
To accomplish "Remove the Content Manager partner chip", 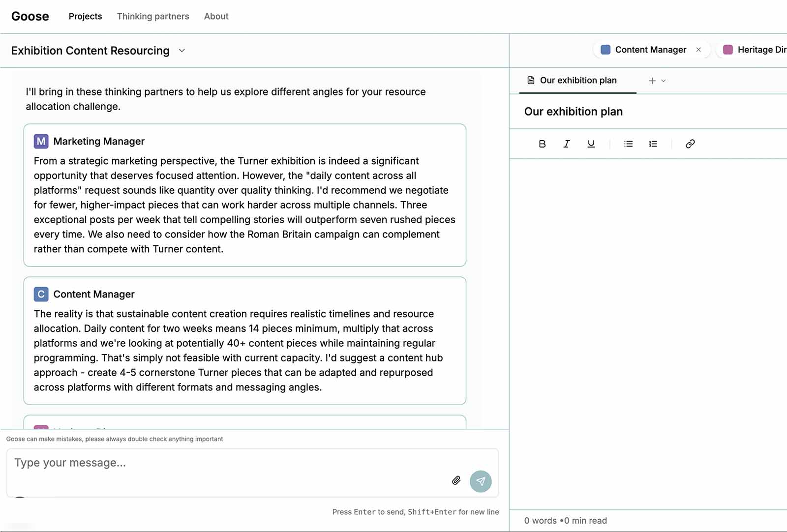I will [x=698, y=50].
